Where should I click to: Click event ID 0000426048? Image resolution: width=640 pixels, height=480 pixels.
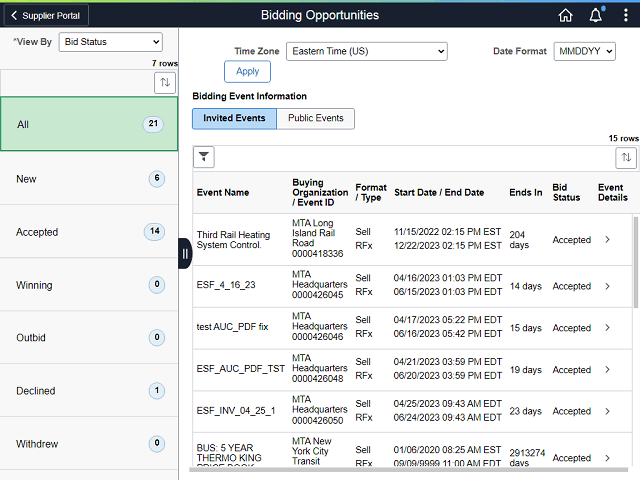318,379
